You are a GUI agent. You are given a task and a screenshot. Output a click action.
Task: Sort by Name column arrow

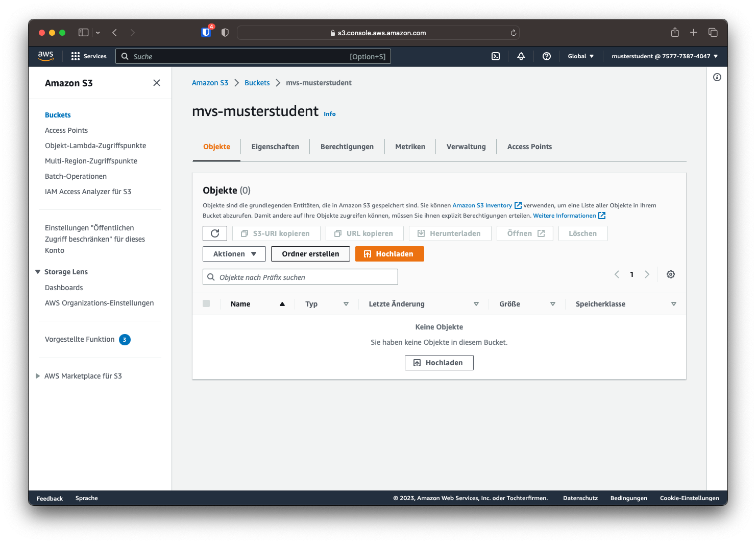282,304
